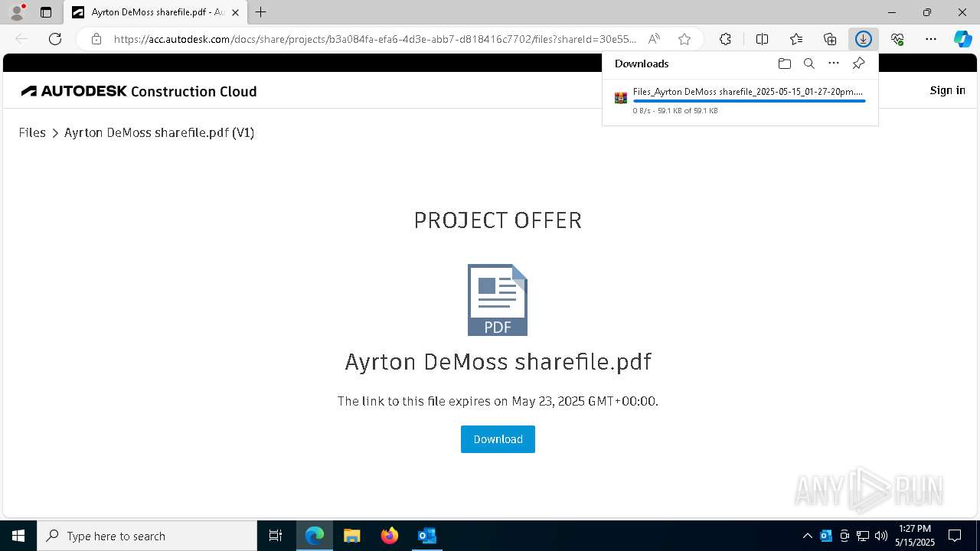Open the profile avatar icon
Viewport: 980px width, 551px height.
coord(16,12)
